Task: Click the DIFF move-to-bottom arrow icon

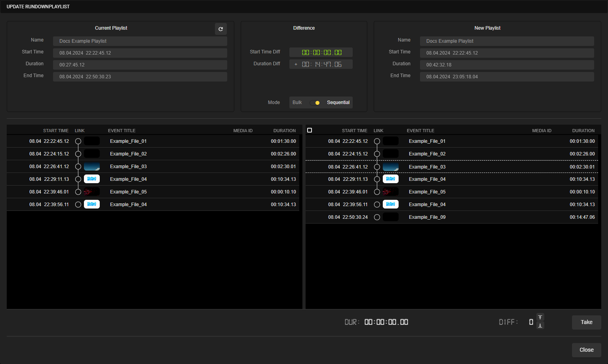Action: click(540, 326)
